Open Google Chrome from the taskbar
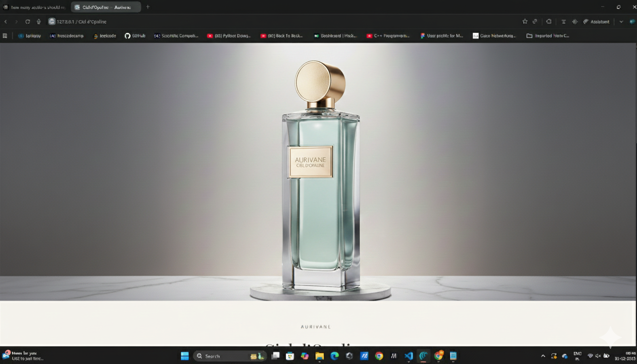This screenshot has width=637, height=364. tap(379, 356)
